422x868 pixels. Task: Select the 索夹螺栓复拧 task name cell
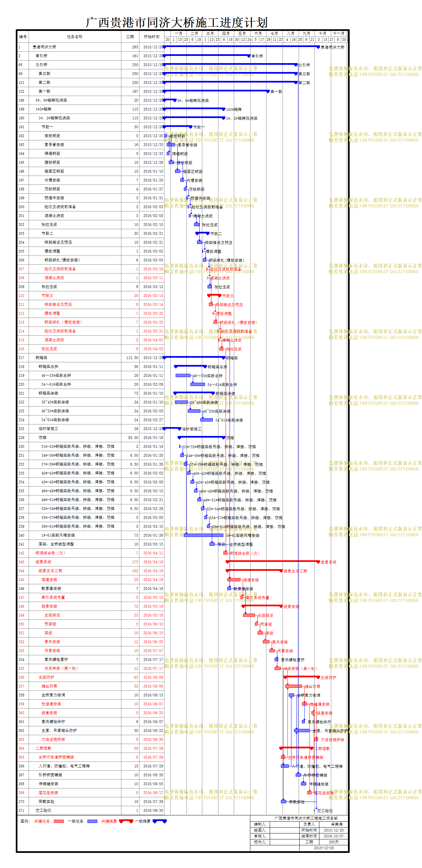click(x=56, y=660)
